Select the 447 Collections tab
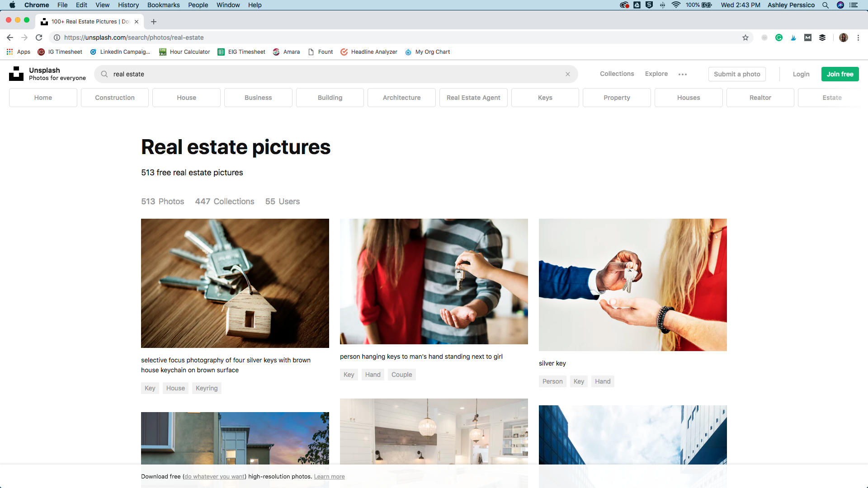The image size is (868, 488). (x=224, y=201)
